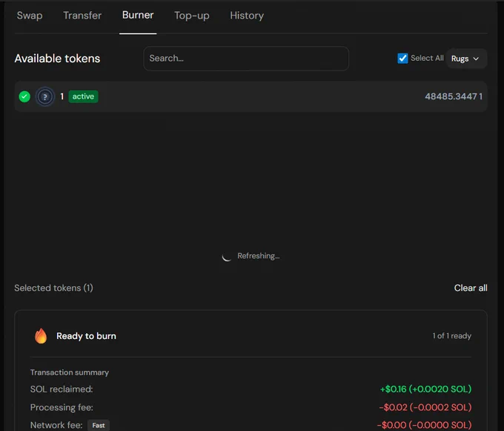Click the Refreshing spinner icon
Image resolution: width=504 pixels, height=431 pixels.
pyautogui.click(x=227, y=257)
